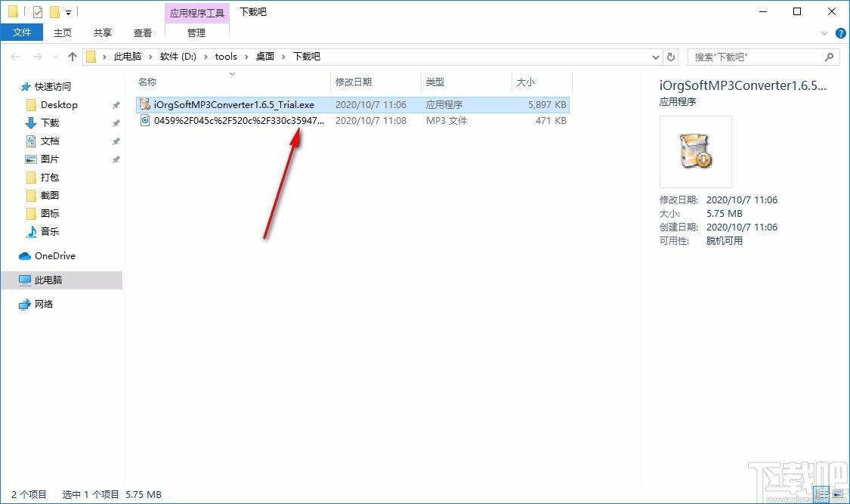
Task: Open 下载 in the navigation pane
Action: tap(50, 123)
